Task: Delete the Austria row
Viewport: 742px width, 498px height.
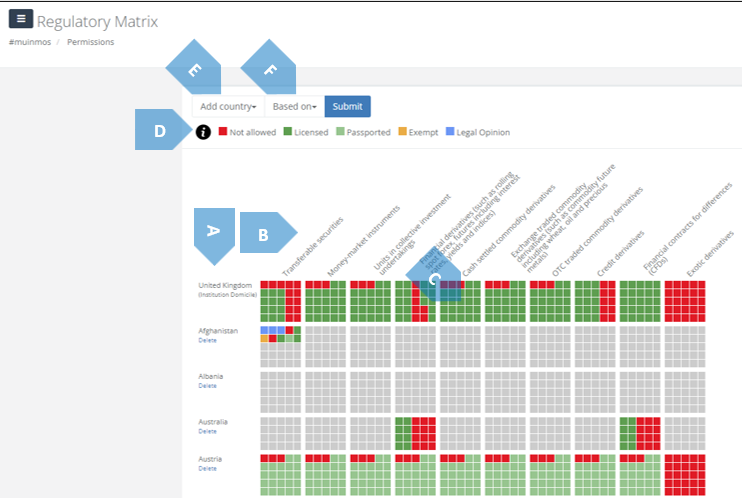Action: (206, 468)
